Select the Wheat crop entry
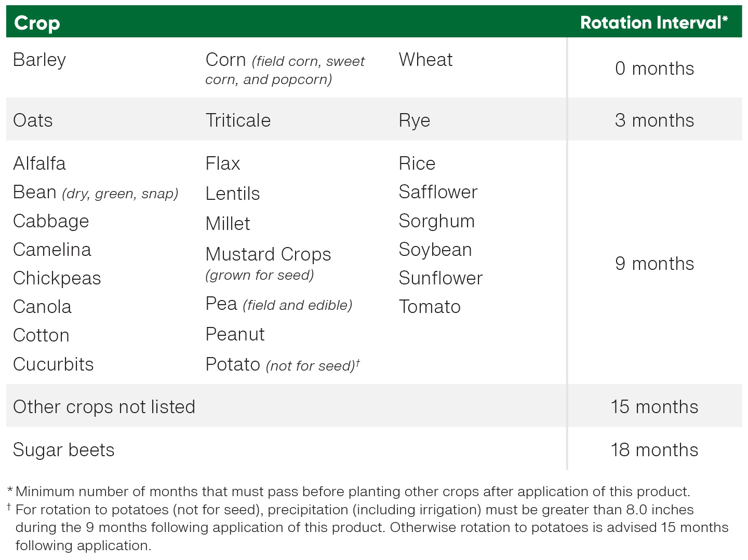 [425, 60]
